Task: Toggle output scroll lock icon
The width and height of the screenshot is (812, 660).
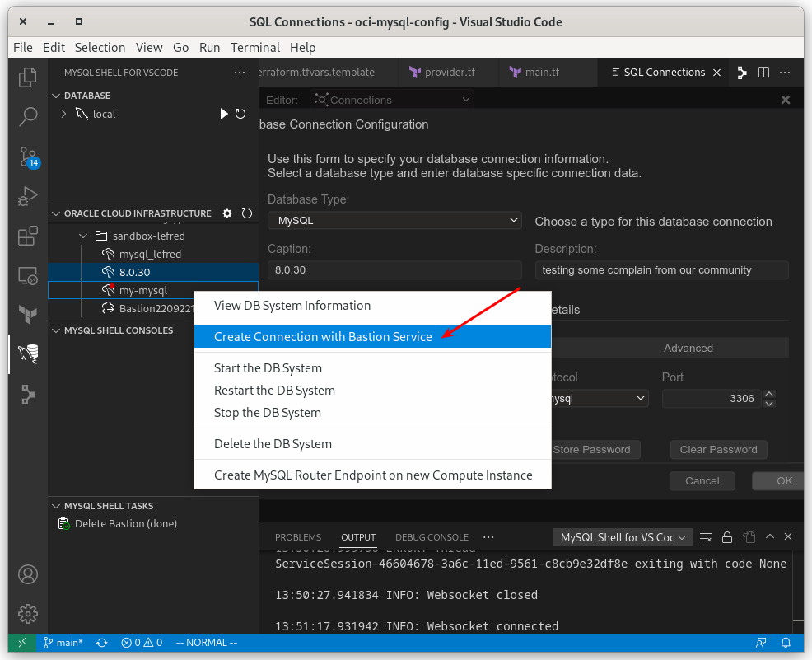Action: click(x=727, y=537)
